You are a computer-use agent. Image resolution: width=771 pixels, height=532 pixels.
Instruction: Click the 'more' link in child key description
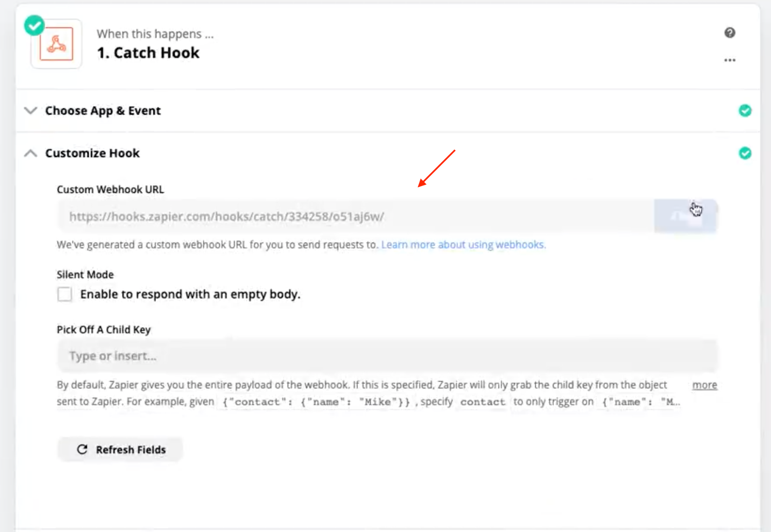point(705,385)
